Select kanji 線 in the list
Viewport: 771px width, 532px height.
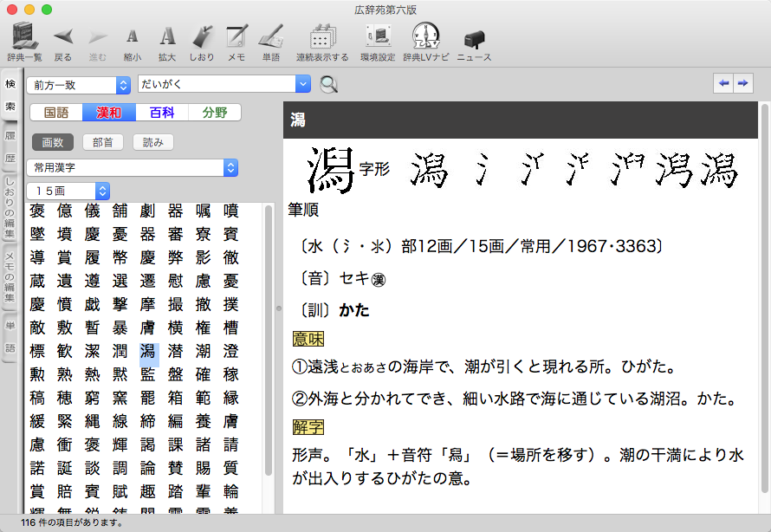click(120, 421)
